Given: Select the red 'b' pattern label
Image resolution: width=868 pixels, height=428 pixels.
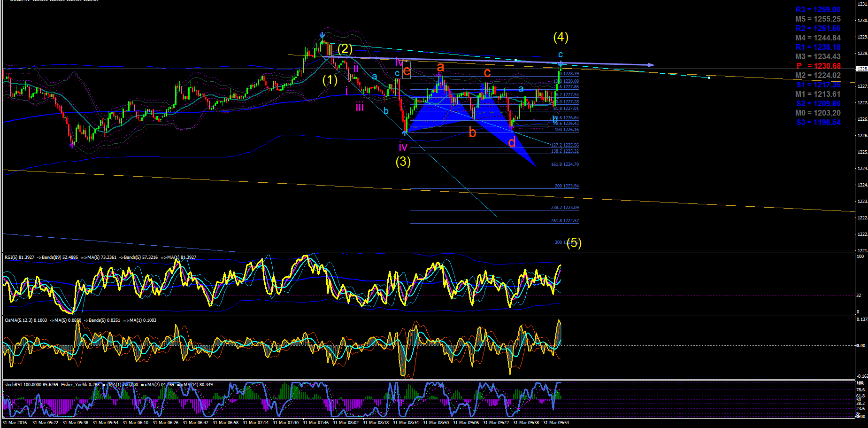Looking at the screenshot, I should click(x=472, y=132).
